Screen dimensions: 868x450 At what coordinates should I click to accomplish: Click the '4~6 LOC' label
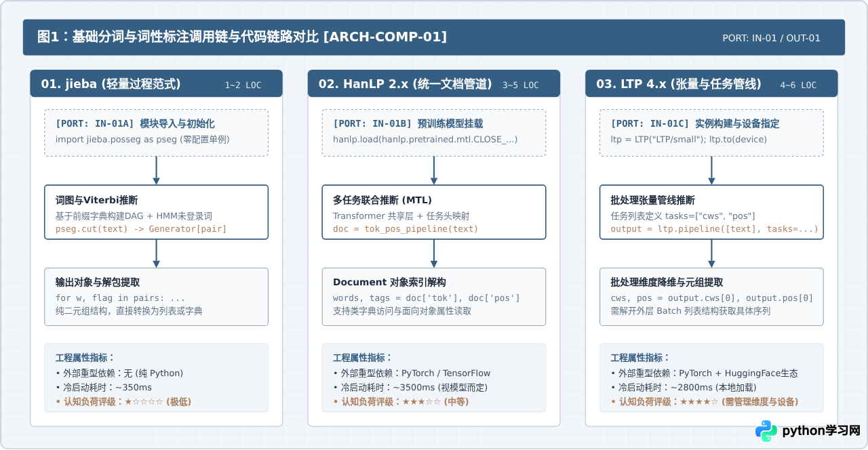click(x=798, y=85)
